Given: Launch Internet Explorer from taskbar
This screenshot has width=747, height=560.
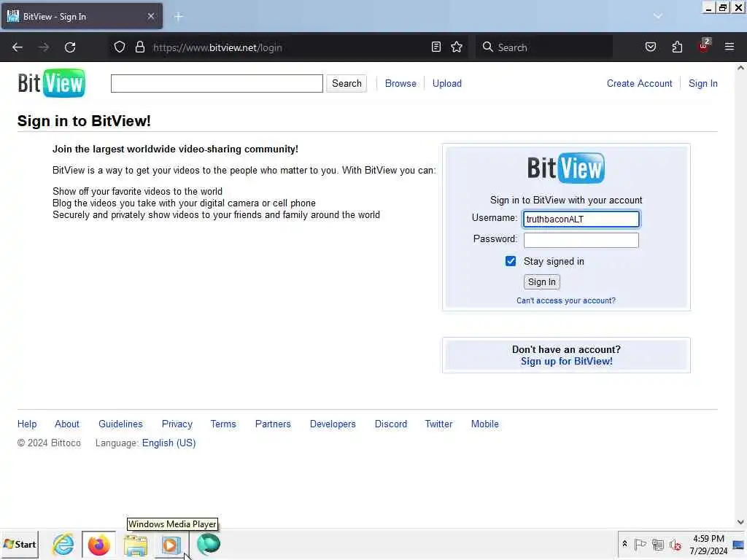Looking at the screenshot, I should tap(63, 544).
